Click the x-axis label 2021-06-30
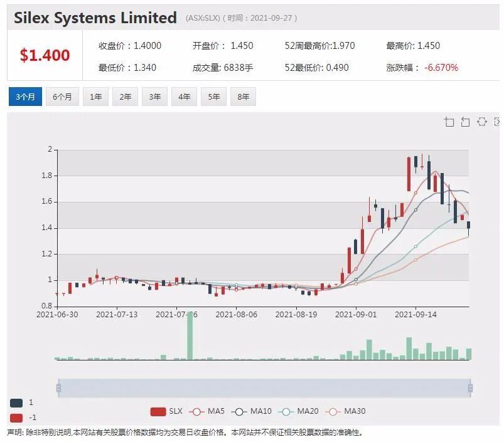Screen dimensions: 504x442 point(57,315)
